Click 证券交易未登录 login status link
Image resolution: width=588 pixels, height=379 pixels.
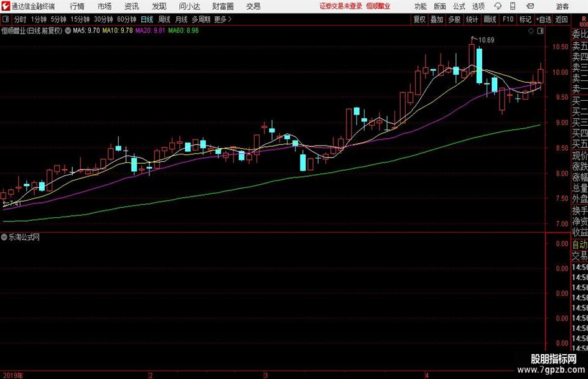[x=341, y=6]
